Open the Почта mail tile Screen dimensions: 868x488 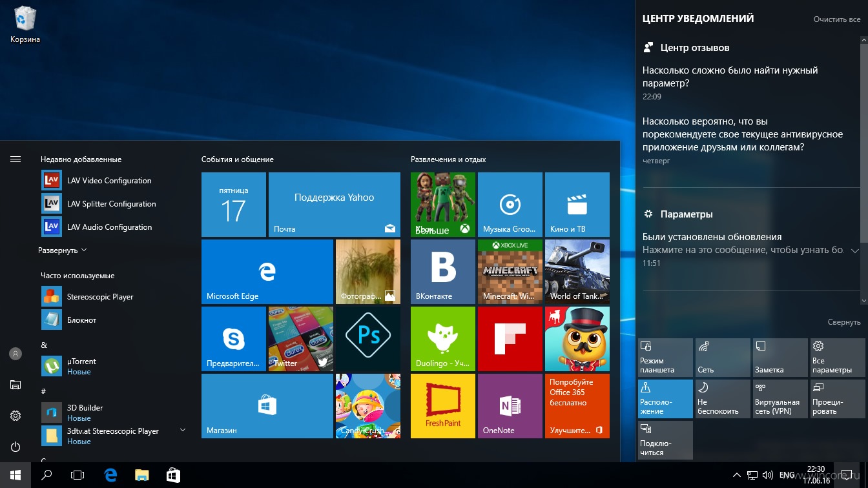[x=335, y=205]
